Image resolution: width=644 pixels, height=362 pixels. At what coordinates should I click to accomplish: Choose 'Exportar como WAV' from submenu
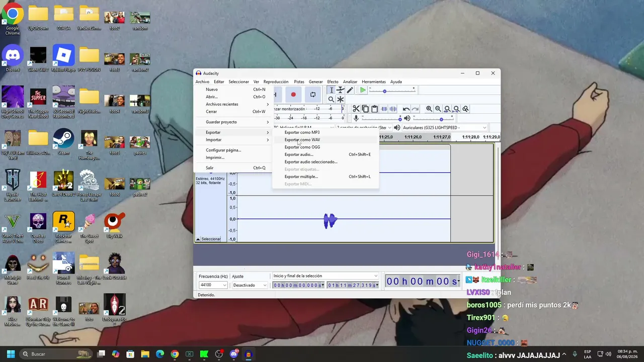pyautogui.click(x=326, y=140)
